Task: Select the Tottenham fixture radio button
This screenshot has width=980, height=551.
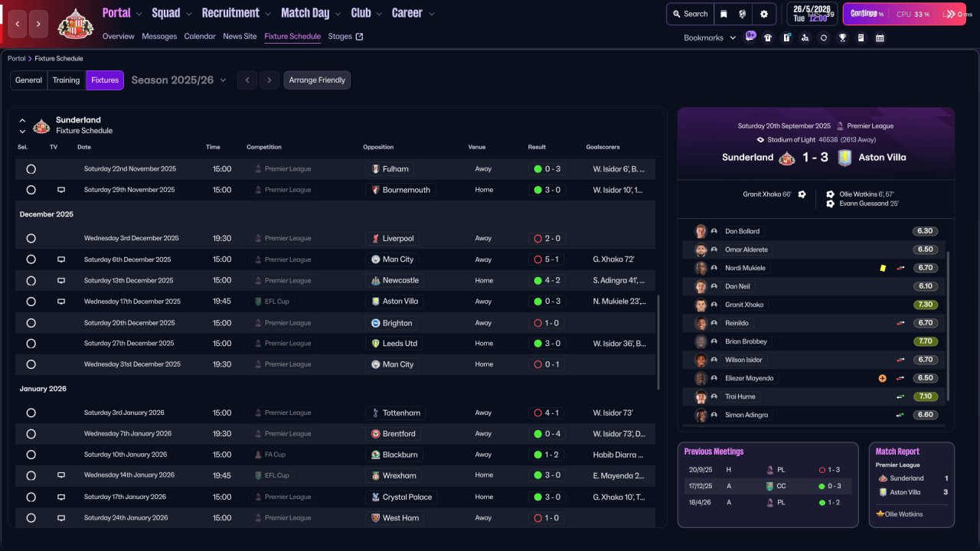Action: coord(31,413)
